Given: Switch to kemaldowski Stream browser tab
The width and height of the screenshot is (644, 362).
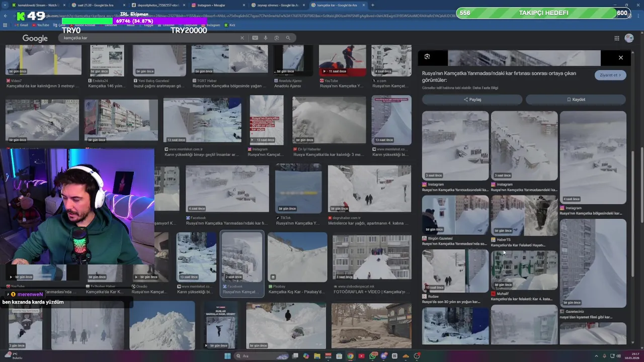Looking at the screenshot, I should coord(37,5).
